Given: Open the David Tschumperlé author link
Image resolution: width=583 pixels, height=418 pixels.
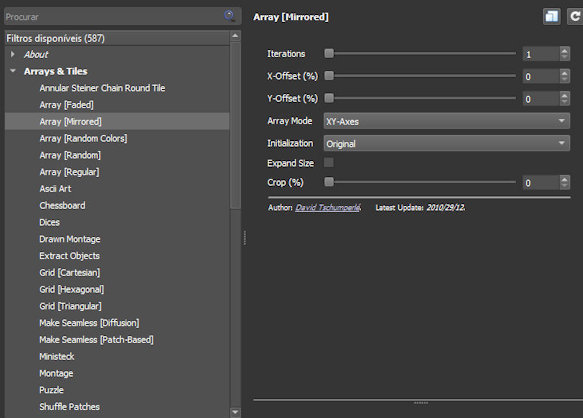Looking at the screenshot, I should 328,208.
